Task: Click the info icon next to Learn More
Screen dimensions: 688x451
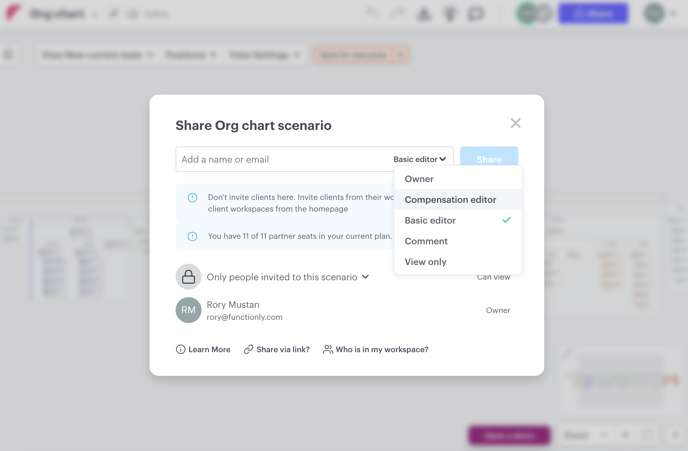Action: 180,349
